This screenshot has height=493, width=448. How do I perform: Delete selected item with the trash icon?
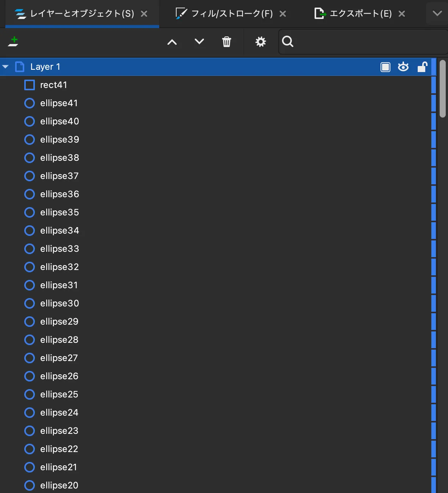click(x=227, y=42)
